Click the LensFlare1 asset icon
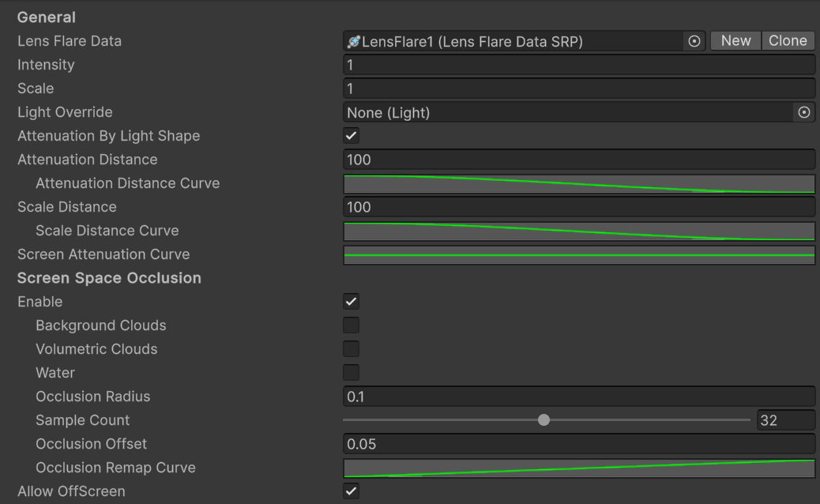This screenshot has height=504, width=820. coord(354,41)
